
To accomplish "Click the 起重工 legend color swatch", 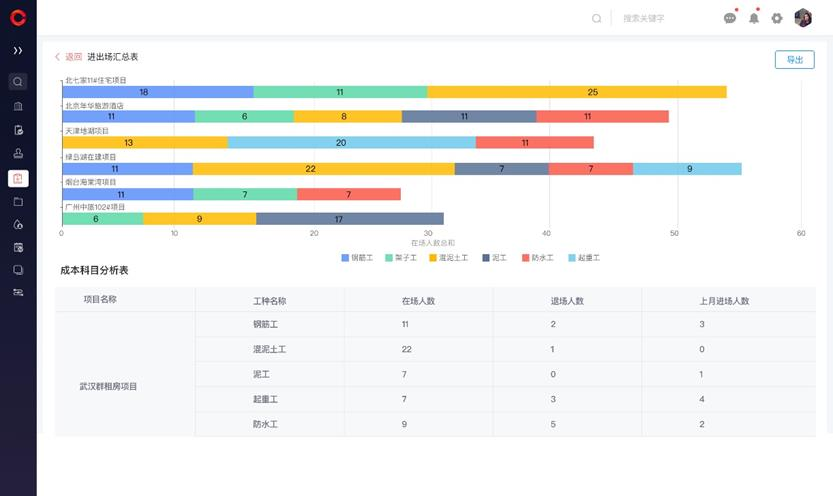I will pyautogui.click(x=572, y=258).
